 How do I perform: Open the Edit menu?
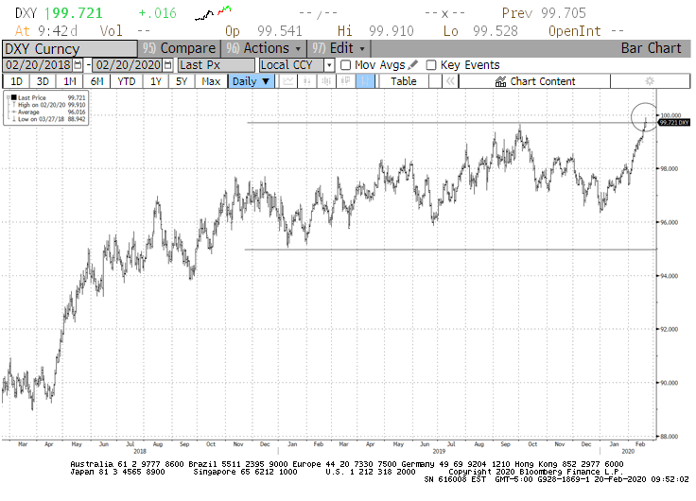coord(341,48)
